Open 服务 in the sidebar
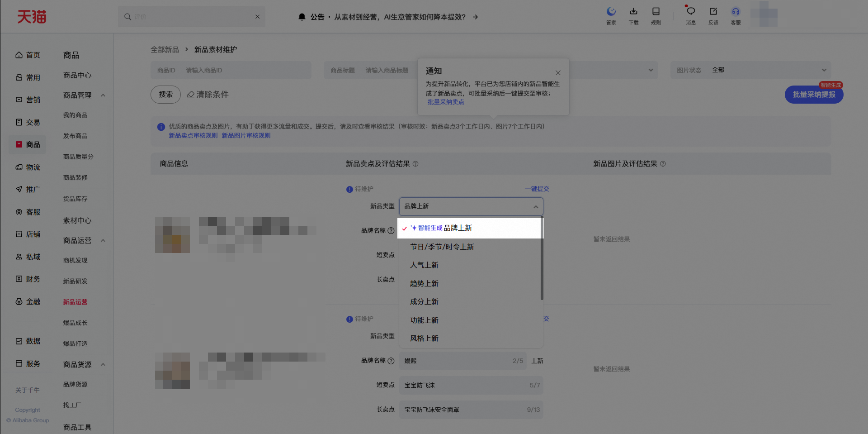Viewport: 868px width, 434px height. click(28, 363)
